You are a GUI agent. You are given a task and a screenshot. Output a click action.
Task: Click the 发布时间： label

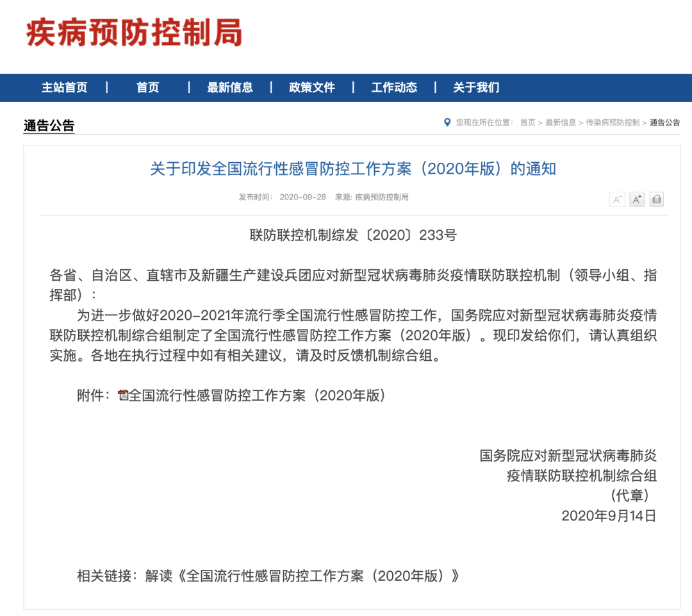click(x=256, y=197)
